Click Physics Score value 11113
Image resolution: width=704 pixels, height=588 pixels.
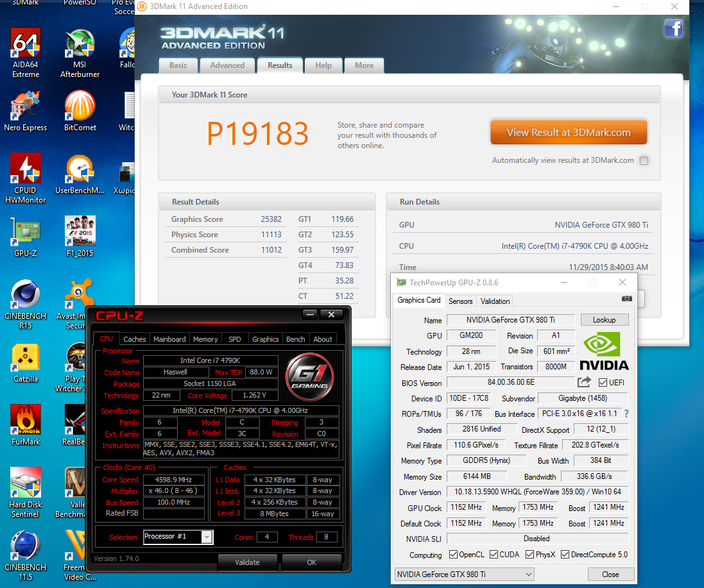(x=271, y=235)
